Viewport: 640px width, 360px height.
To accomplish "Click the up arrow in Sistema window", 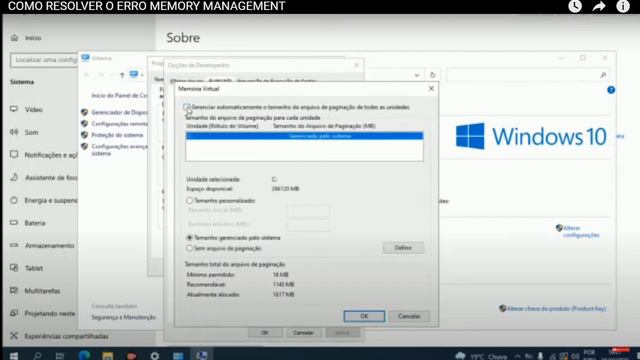I will pyautogui.click(x=122, y=75).
